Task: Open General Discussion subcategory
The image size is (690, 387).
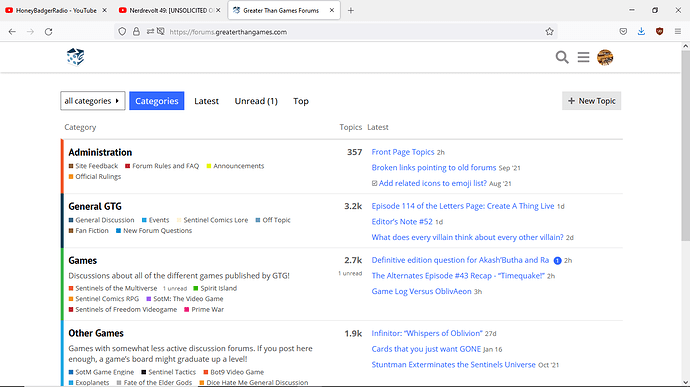Action: coord(101,220)
